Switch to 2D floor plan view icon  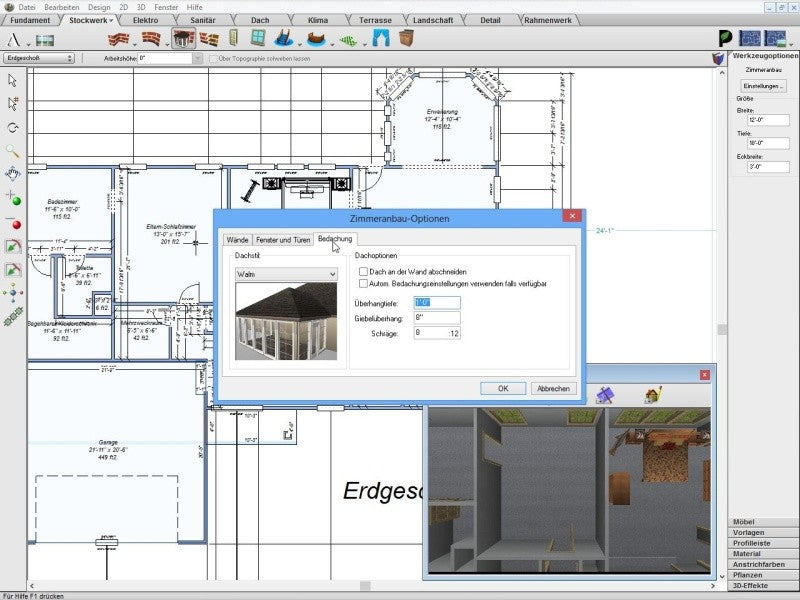coord(750,38)
